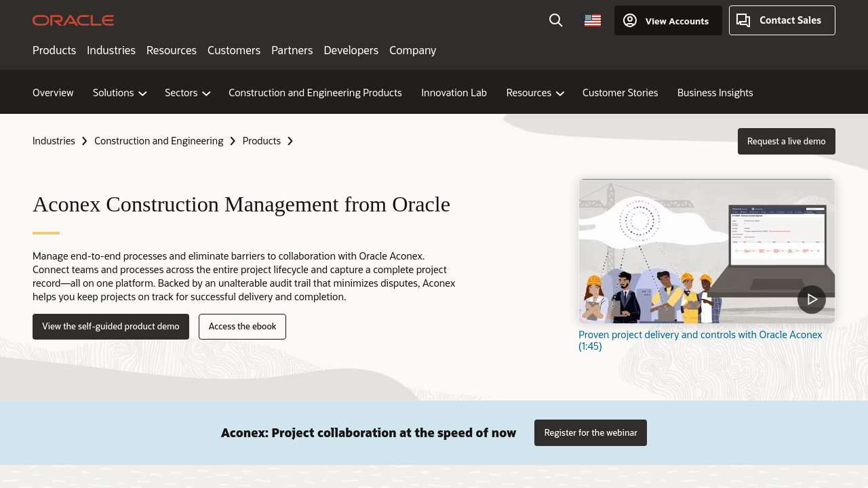Click the Oracle logo
This screenshot has height=488, width=868.
click(x=73, y=20)
